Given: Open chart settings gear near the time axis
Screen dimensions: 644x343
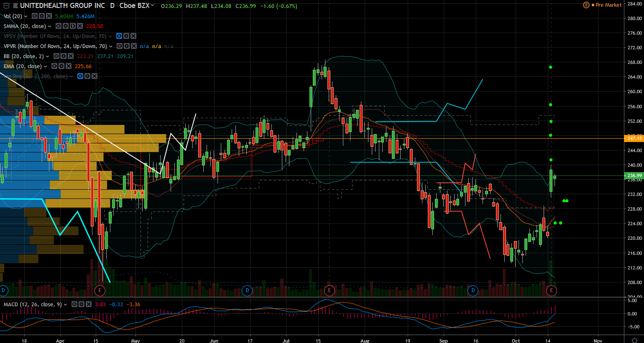Looking at the screenshot, I should (x=634, y=340).
